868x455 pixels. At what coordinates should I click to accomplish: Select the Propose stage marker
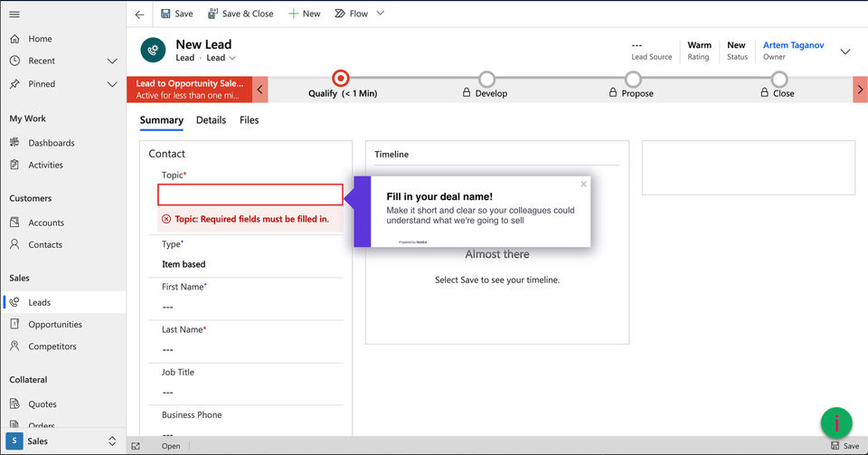click(633, 80)
